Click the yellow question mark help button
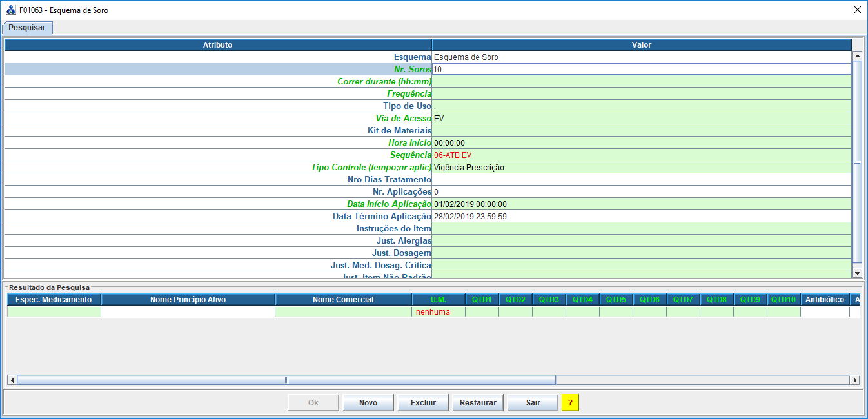Image resolution: width=868 pixels, height=419 pixels. [570, 403]
